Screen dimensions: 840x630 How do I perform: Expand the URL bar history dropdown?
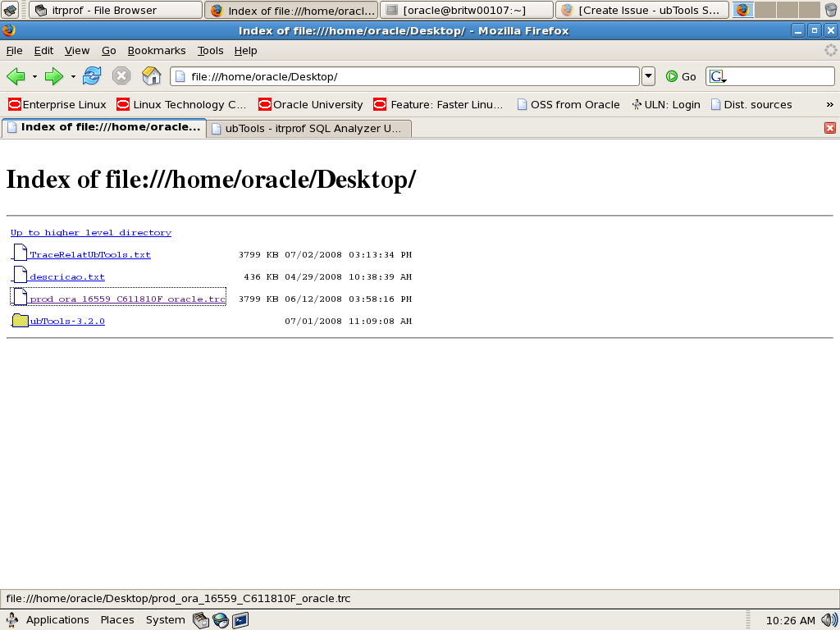tap(648, 76)
